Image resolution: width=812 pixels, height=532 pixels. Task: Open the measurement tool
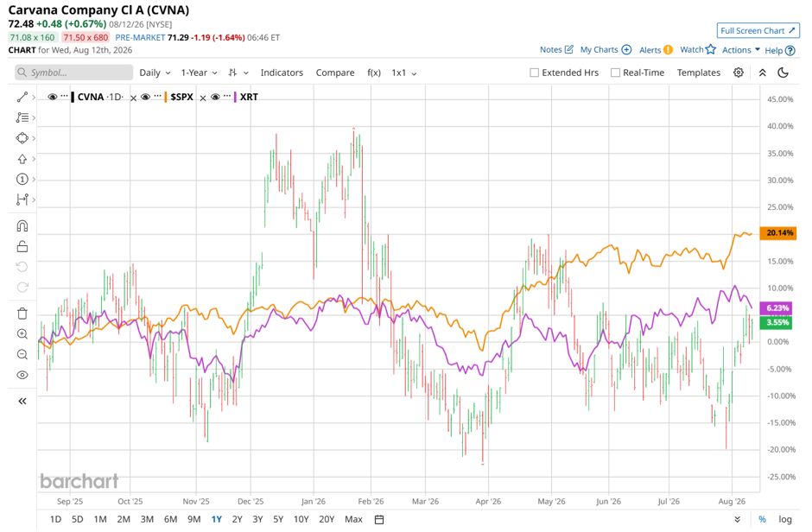[x=22, y=199]
